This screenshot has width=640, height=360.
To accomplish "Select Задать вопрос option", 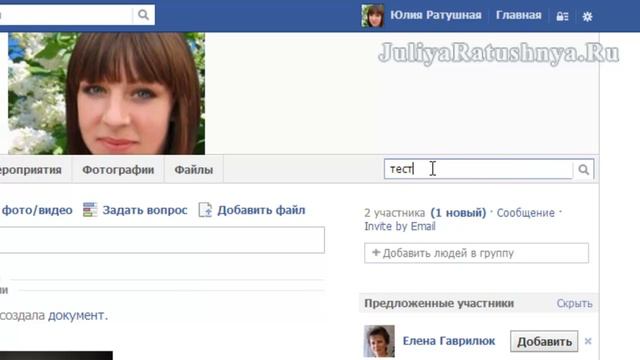I will pyautogui.click(x=144, y=210).
